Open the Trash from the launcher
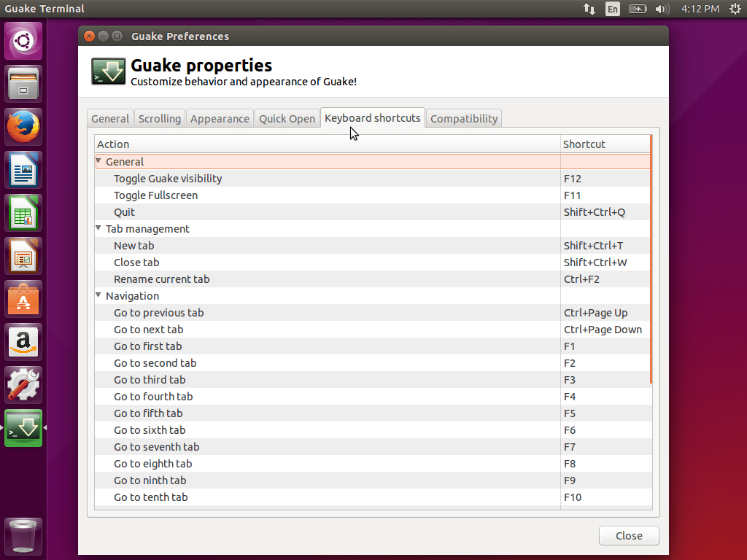747x560 pixels. point(23,536)
